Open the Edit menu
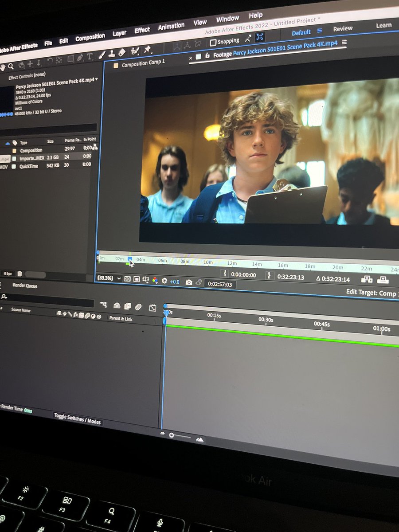 point(64,41)
